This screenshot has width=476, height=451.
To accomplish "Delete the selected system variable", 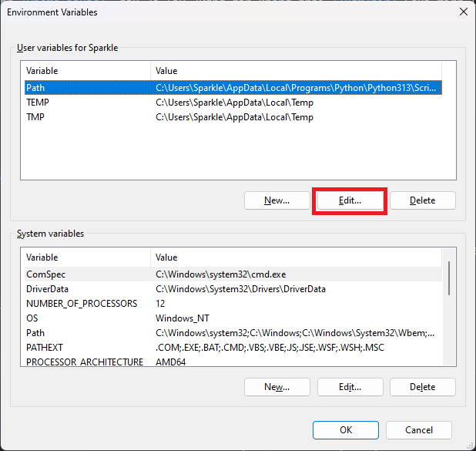I will pos(422,387).
